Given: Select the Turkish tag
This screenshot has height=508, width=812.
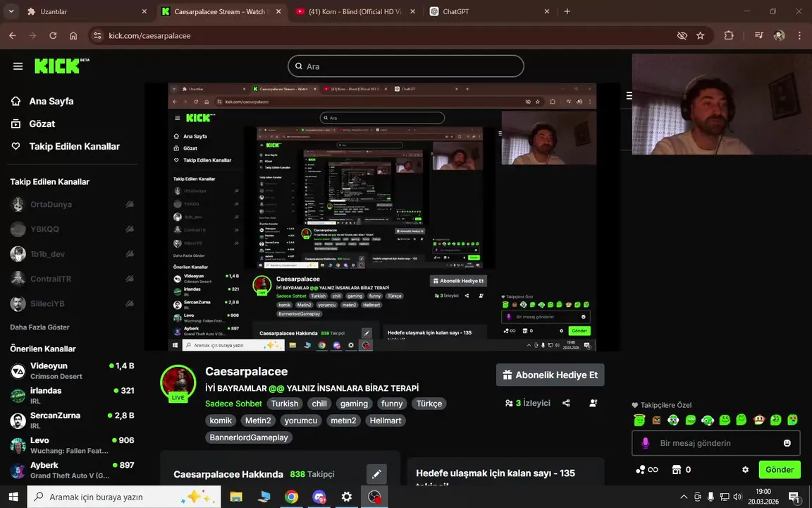Looking at the screenshot, I should 285,404.
